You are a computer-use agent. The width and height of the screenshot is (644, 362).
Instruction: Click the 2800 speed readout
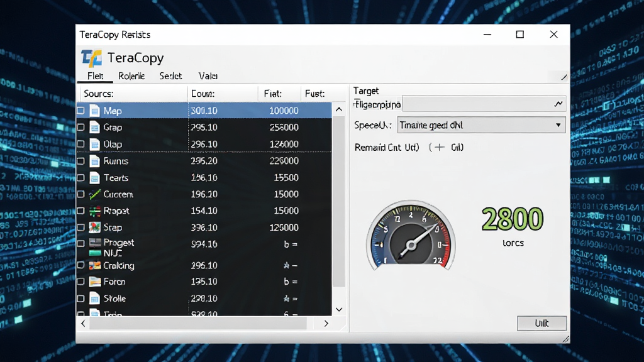pos(513,219)
